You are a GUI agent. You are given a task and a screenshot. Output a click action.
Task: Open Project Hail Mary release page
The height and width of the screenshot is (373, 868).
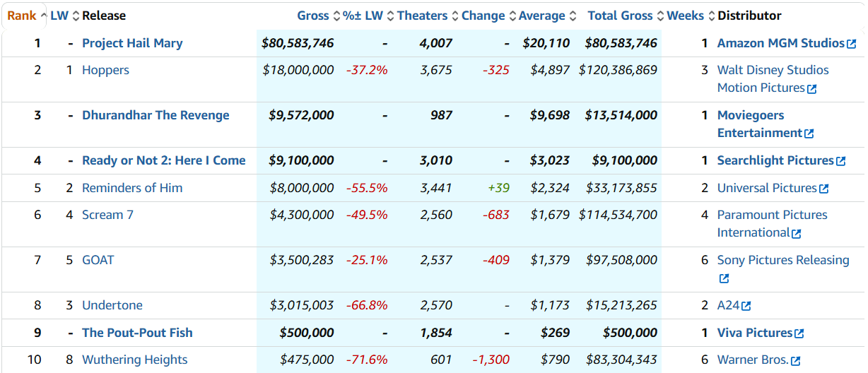[132, 43]
